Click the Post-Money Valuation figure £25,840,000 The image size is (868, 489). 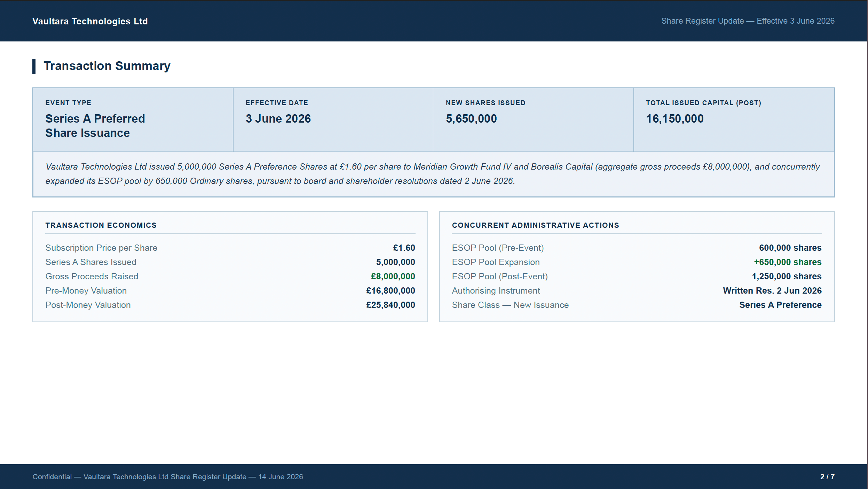(390, 305)
